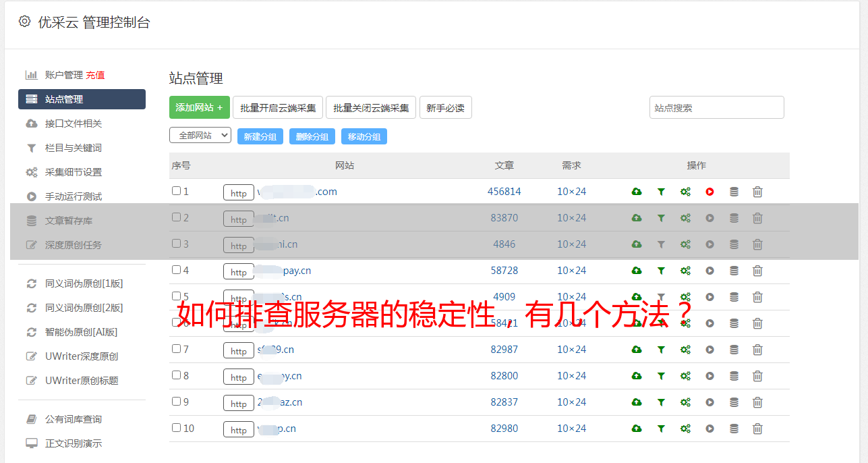This screenshot has width=868, height=463.
Task: Click the gears icon in row 8
Action: point(685,376)
